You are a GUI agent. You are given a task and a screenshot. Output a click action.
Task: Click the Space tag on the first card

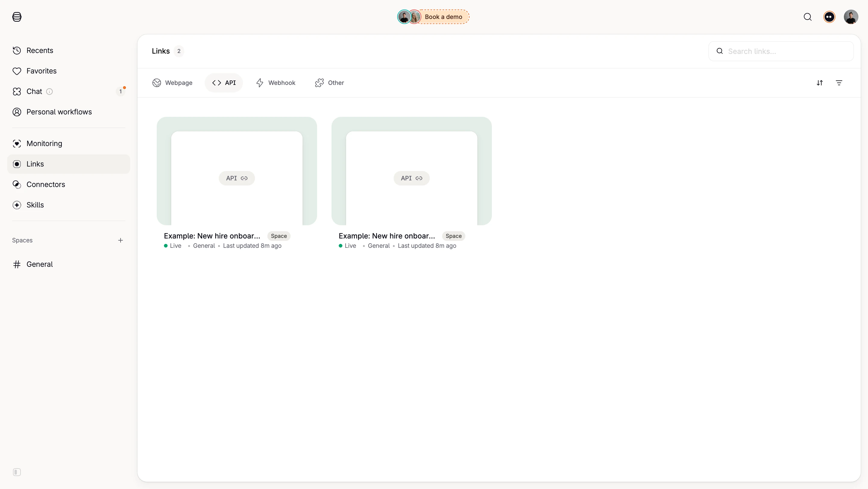click(x=279, y=236)
